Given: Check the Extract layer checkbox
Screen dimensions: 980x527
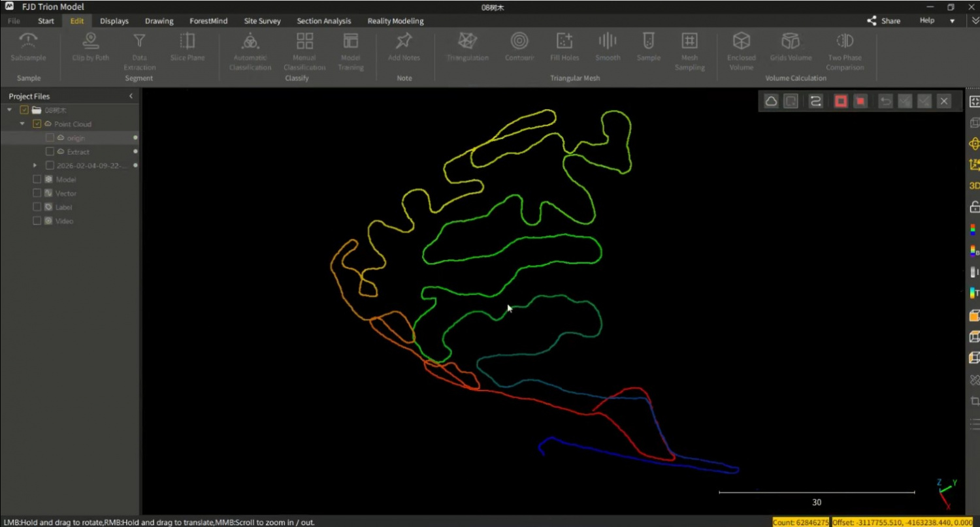Looking at the screenshot, I should click(50, 152).
